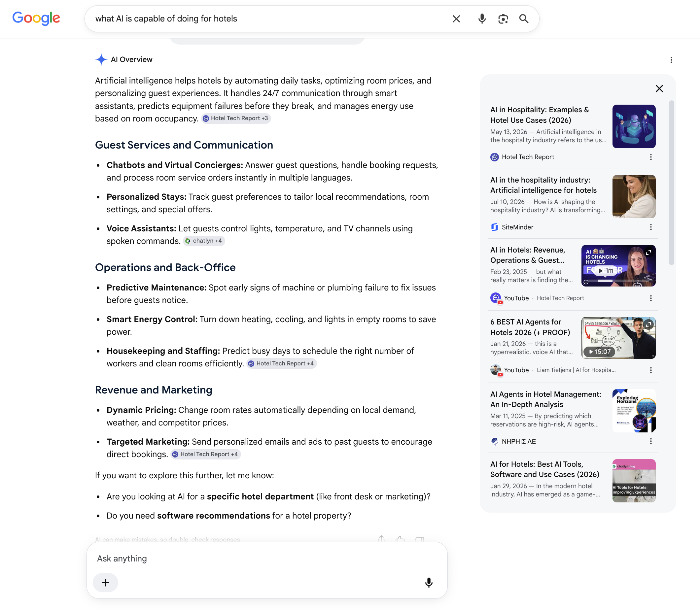Open 'AI in Hospitality: Examples & Hotel Use Cases' link
The height and width of the screenshot is (610, 700).
point(540,115)
